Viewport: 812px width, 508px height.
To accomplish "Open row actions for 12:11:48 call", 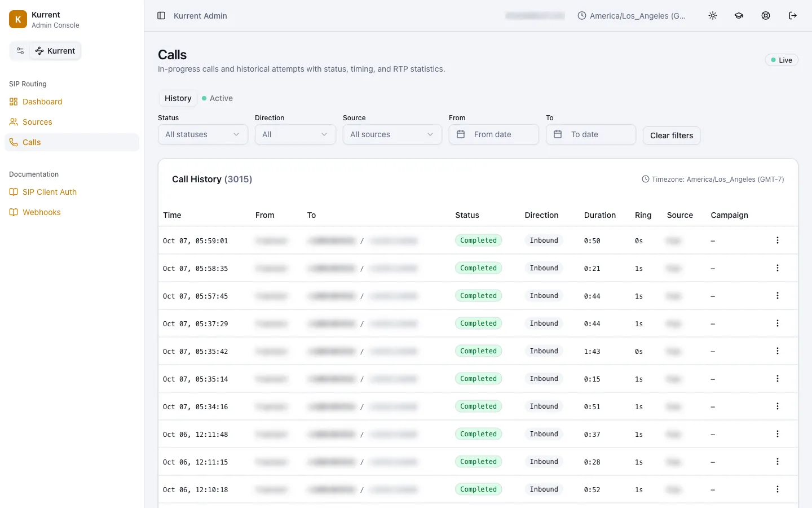I will [x=778, y=434].
